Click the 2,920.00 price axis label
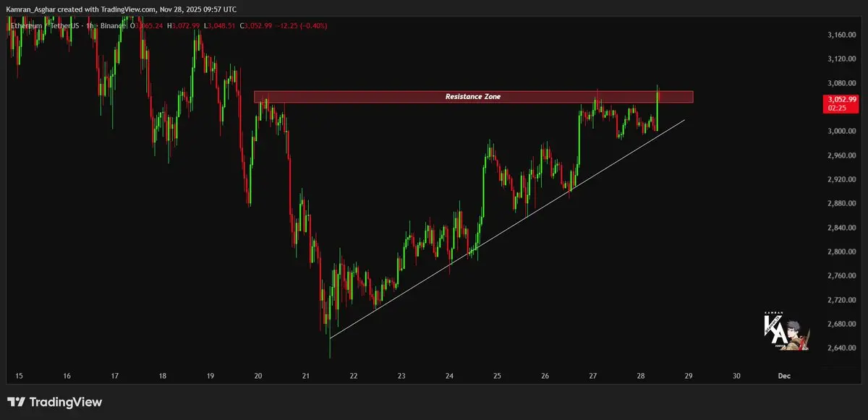This screenshot has width=868, height=420. click(841, 179)
